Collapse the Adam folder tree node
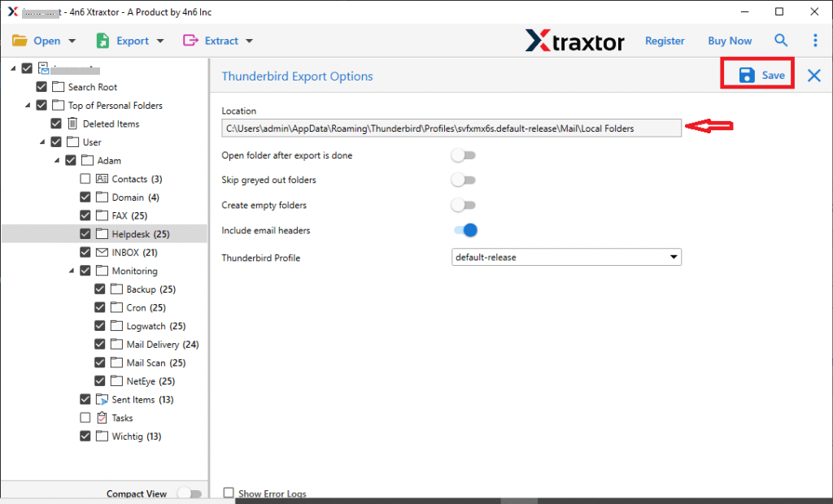The image size is (833, 504). pos(58,160)
